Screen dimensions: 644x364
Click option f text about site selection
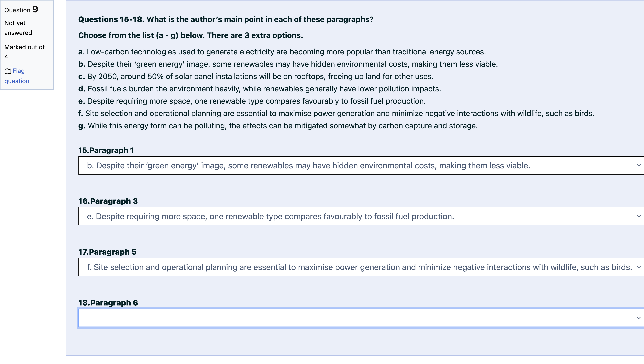click(x=336, y=113)
